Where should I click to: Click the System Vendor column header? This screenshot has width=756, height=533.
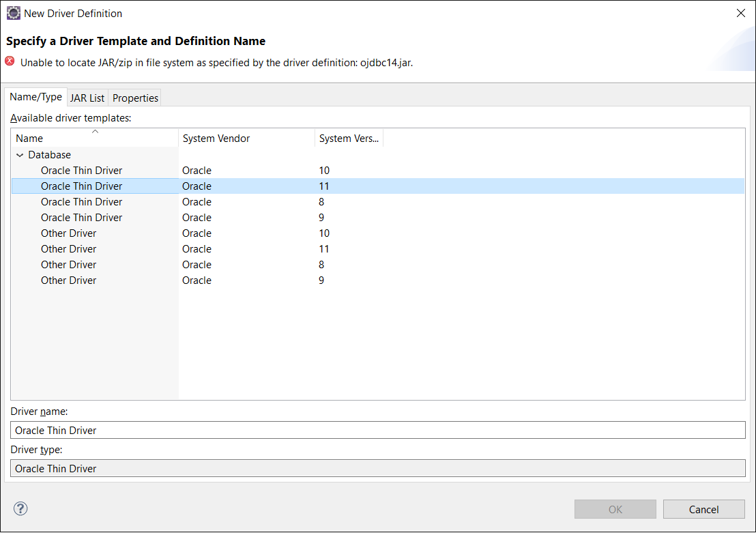tap(246, 139)
